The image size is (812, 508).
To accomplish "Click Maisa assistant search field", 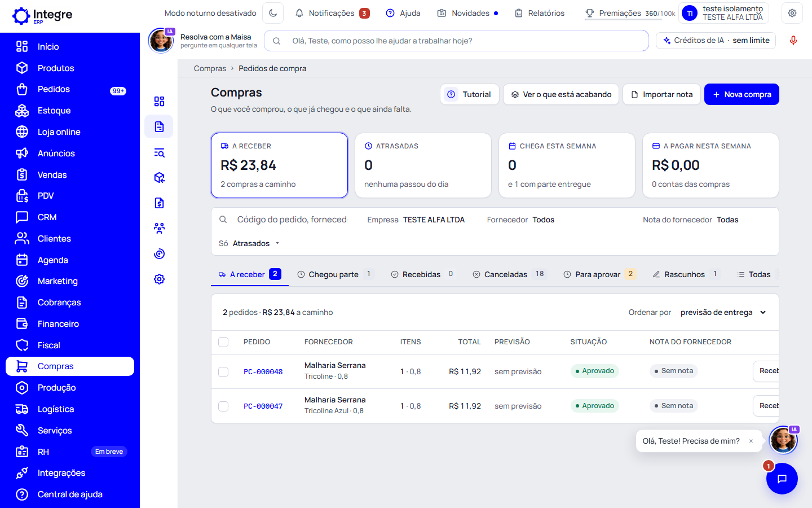I will [456, 41].
